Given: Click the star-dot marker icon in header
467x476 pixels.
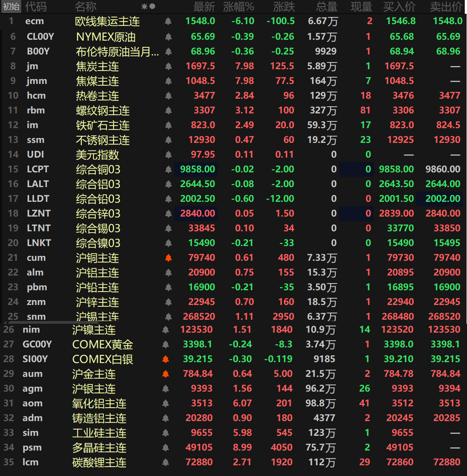Looking at the screenshot, I should (148, 7).
